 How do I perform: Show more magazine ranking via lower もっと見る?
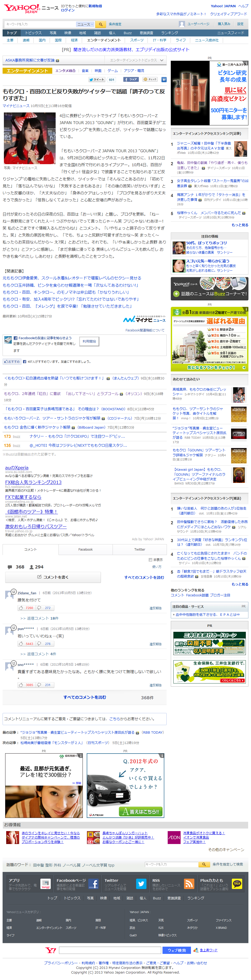click(240, 584)
